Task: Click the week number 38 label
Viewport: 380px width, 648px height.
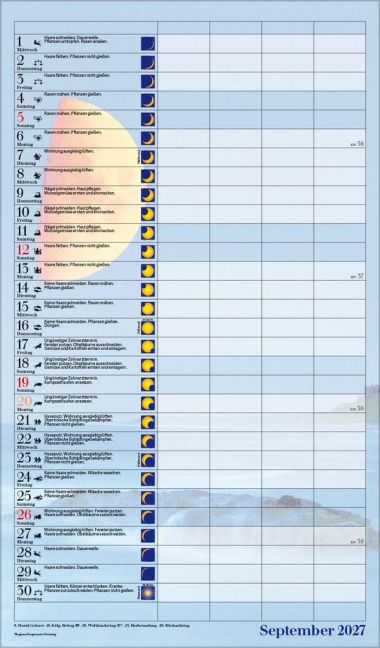Action: pos(357,409)
